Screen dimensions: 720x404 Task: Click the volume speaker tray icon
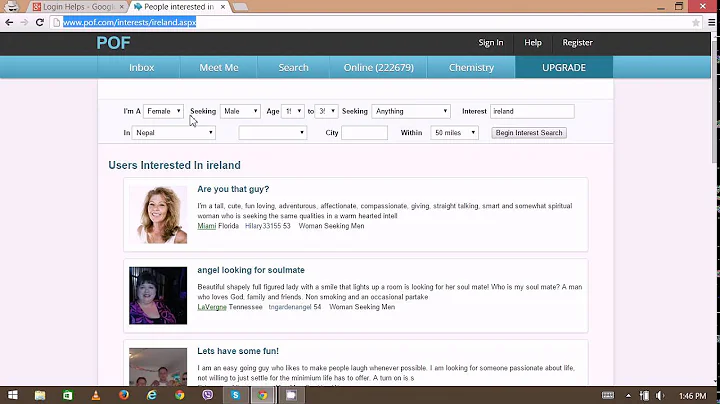click(x=660, y=395)
